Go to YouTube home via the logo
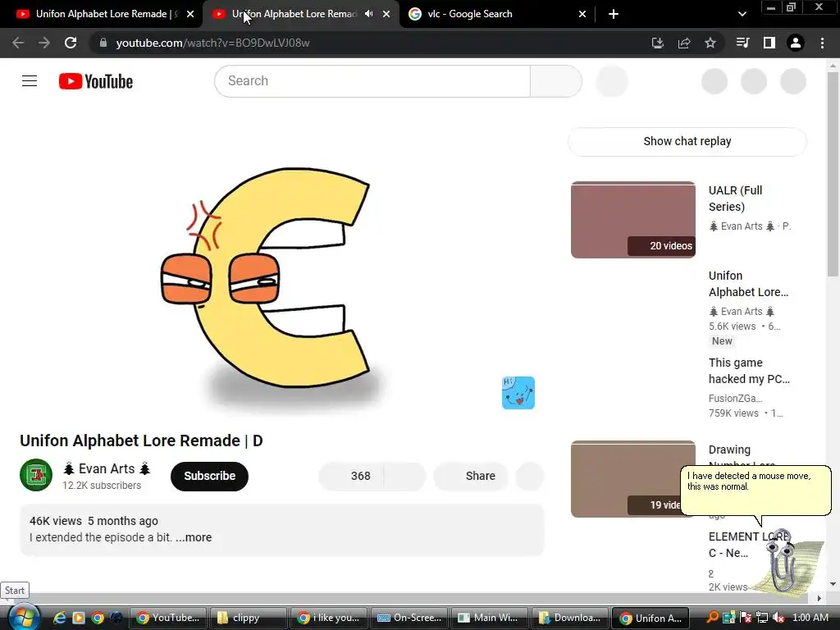Image resolution: width=840 pixels, height=630 pixels. [96, 81]
